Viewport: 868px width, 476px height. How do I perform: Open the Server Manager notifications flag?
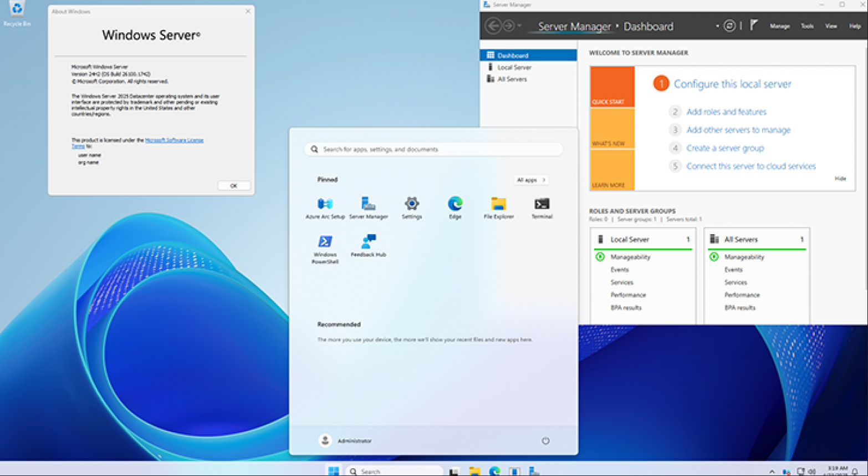(754, 25)
